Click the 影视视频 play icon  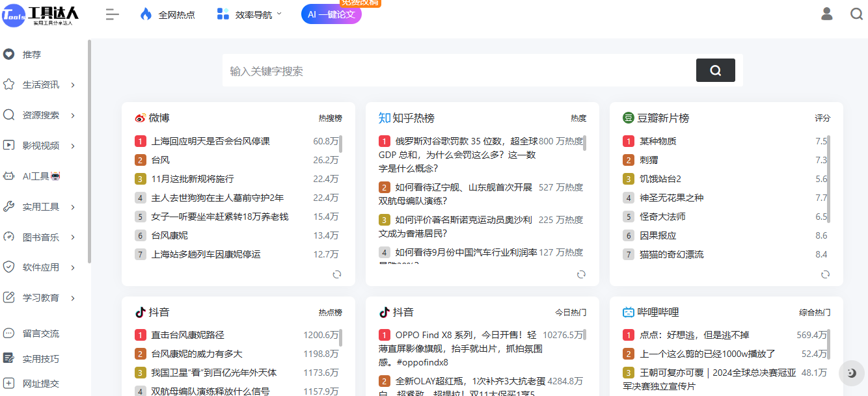point(9,146)
